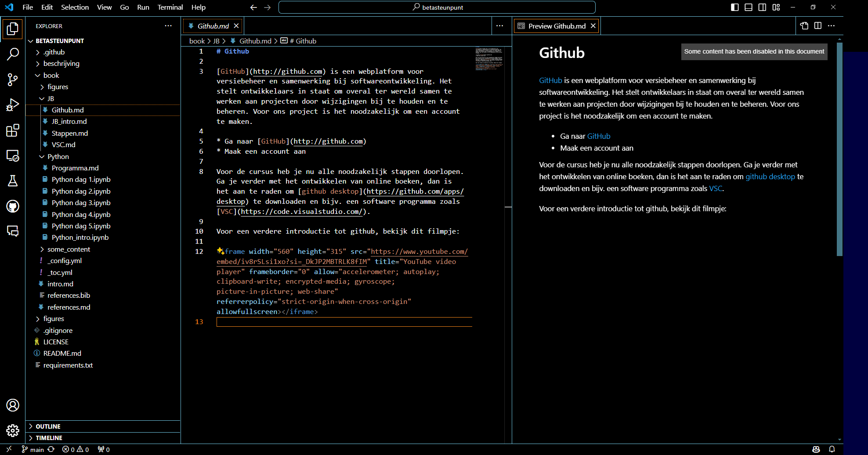This screenshot has height=455, width=868.
Task: Click the editor minimap
Action: tap(489, 59)
